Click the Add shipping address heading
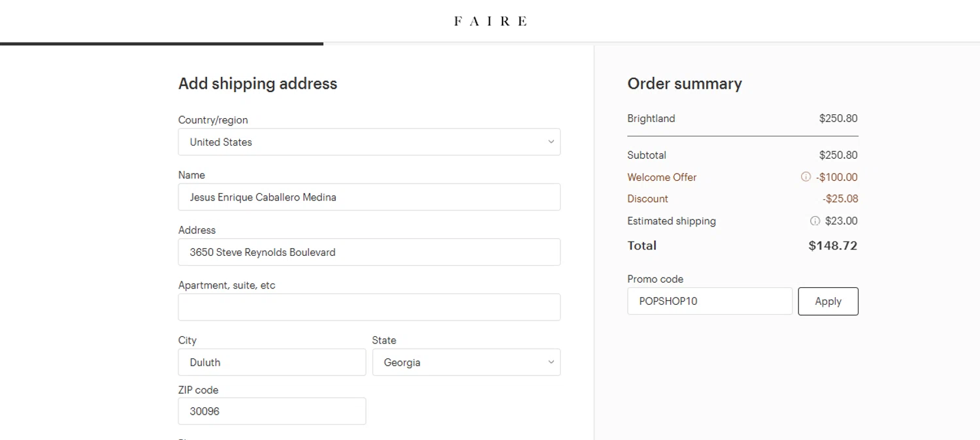This screenshot has height=440, width=980. click(257, 84)
